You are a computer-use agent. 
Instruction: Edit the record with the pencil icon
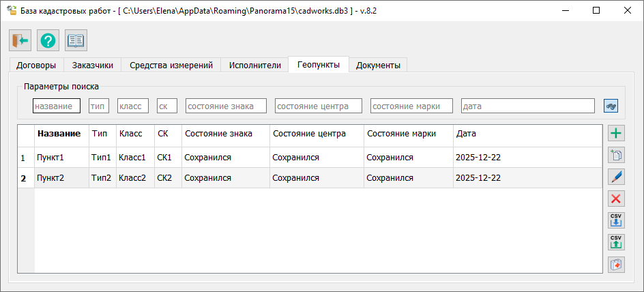click(616, 177)
